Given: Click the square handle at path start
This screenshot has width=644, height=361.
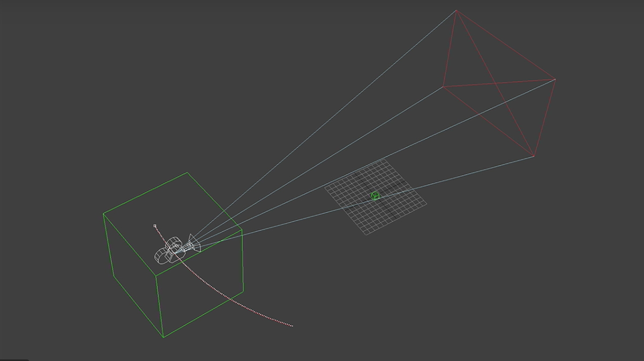Looking at the screenshot, I should (x=155, y=226).
